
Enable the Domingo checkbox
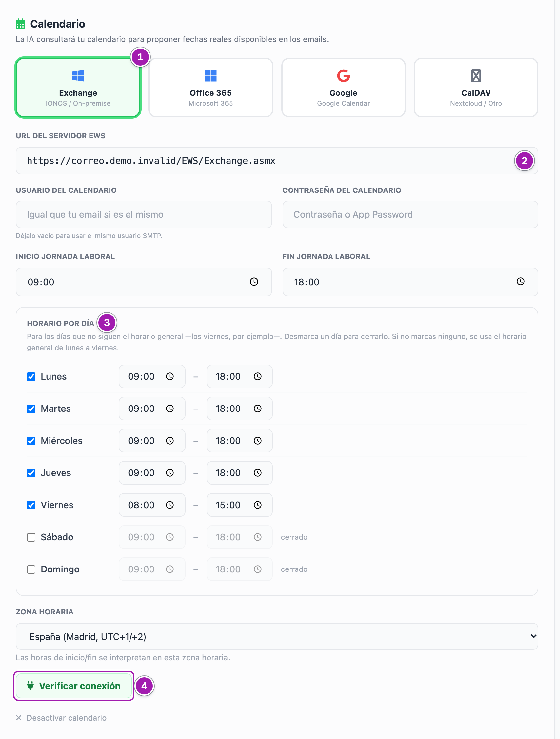click(x=31, y=569)
